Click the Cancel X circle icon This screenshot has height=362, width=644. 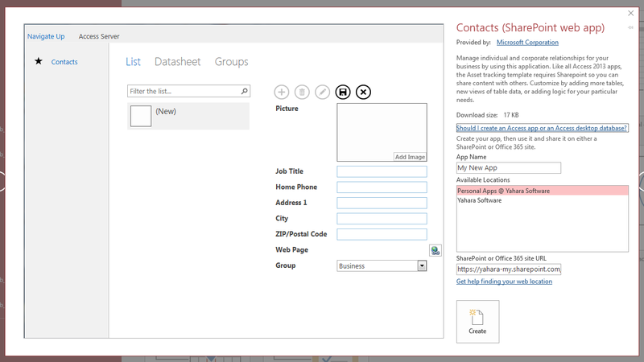[x=364, y=93]
